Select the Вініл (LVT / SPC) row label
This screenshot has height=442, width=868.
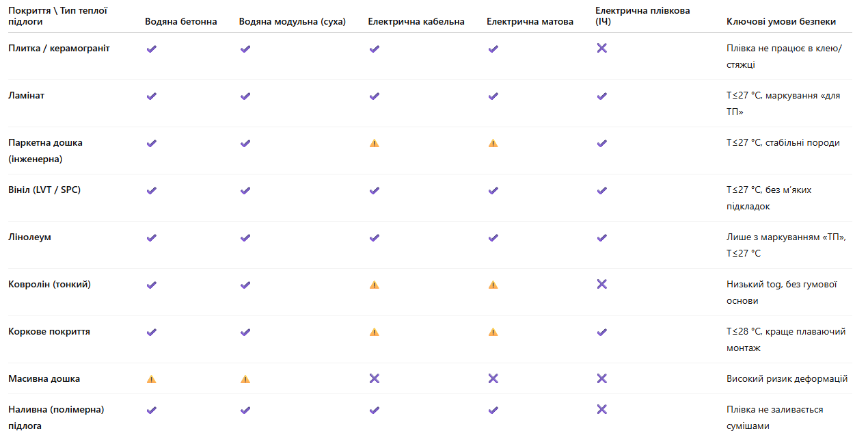(44, 190)
